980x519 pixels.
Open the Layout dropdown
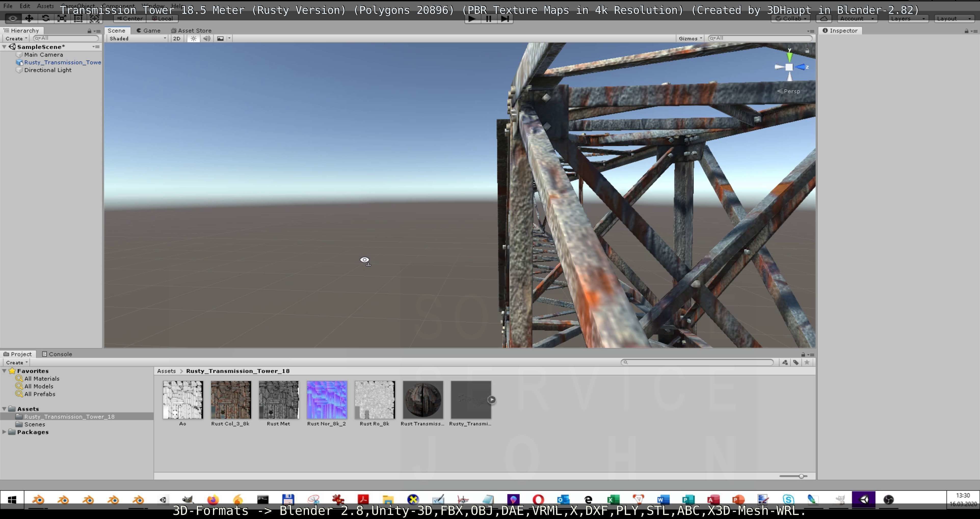[x=954, y=19]
